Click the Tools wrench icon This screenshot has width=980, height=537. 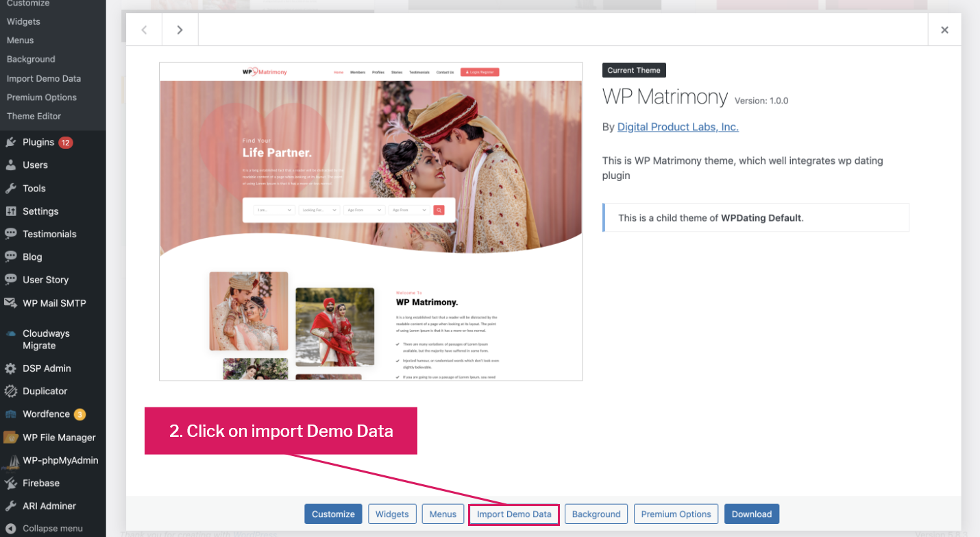pos(10,189)
